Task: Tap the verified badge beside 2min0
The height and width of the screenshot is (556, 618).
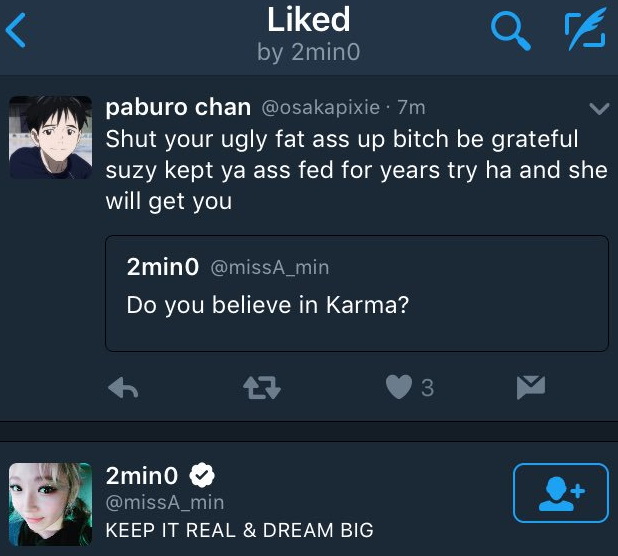Action: coord(203,476)
